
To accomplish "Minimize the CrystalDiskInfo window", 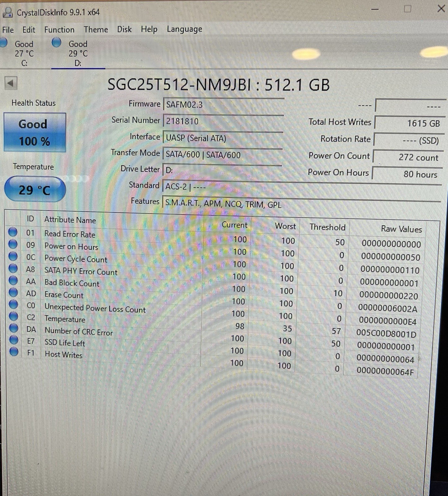I will click(x=375, y=9).
